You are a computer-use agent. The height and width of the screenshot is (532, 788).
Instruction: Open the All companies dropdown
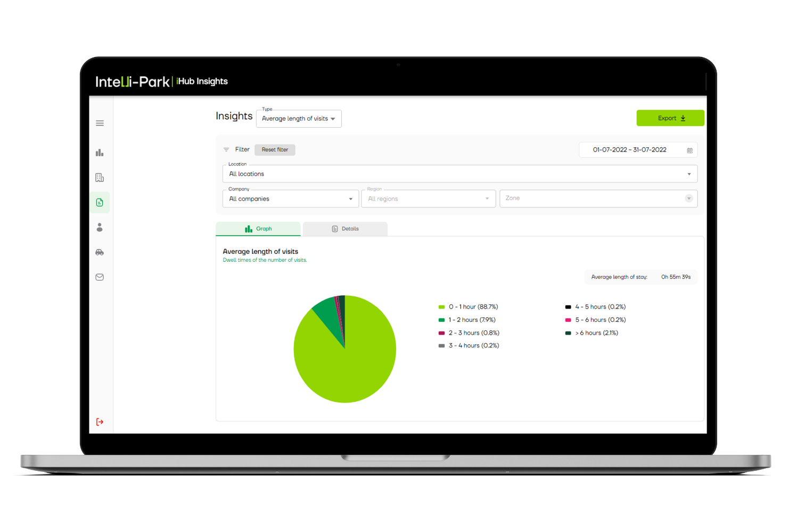point(290,199)
